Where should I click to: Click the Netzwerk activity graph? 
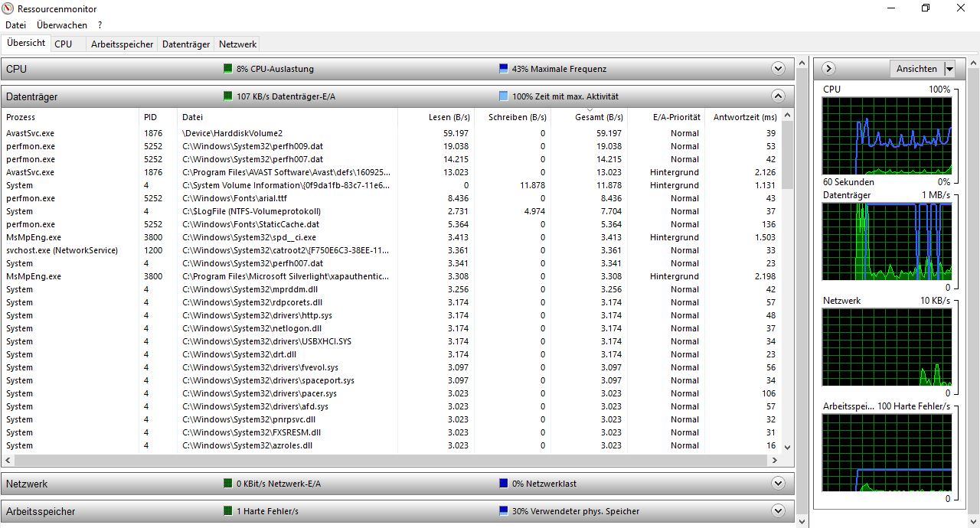click(887, 347)
